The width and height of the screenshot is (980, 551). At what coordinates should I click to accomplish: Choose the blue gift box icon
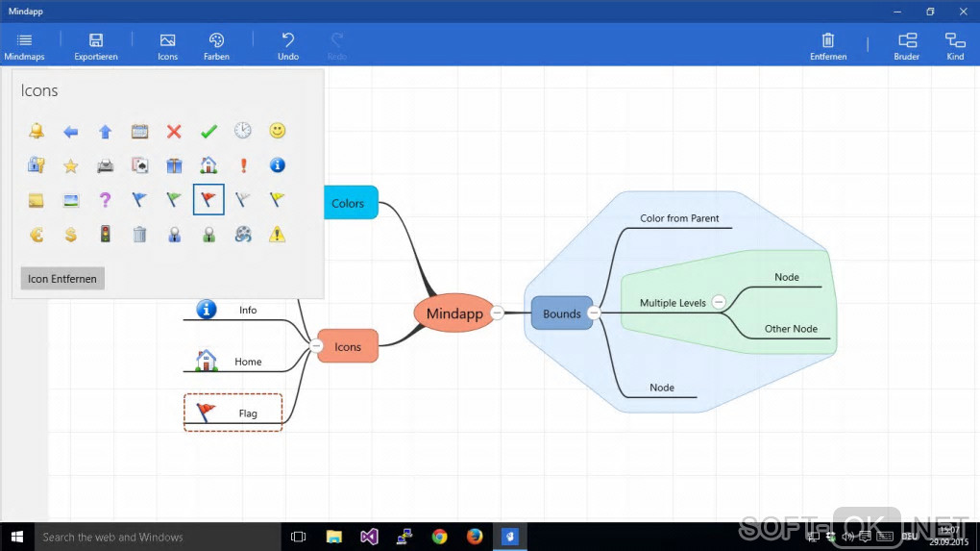click(x=174, y=165)
